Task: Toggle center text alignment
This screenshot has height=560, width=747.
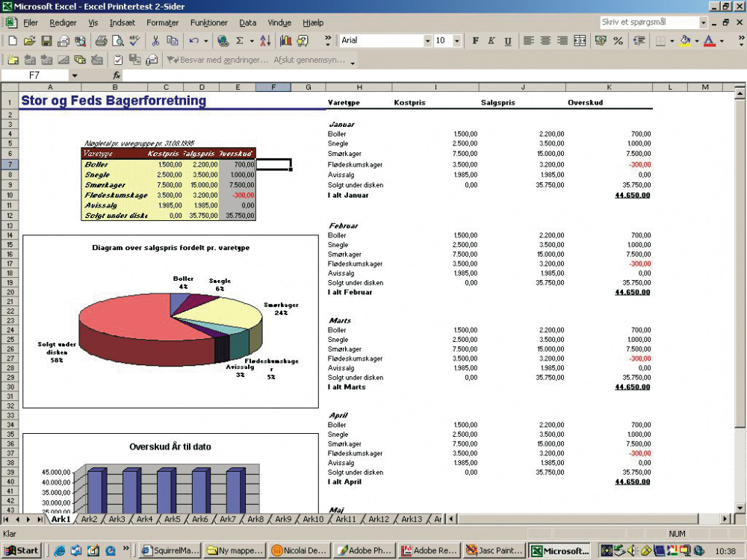Action: (x=545, y=41)
